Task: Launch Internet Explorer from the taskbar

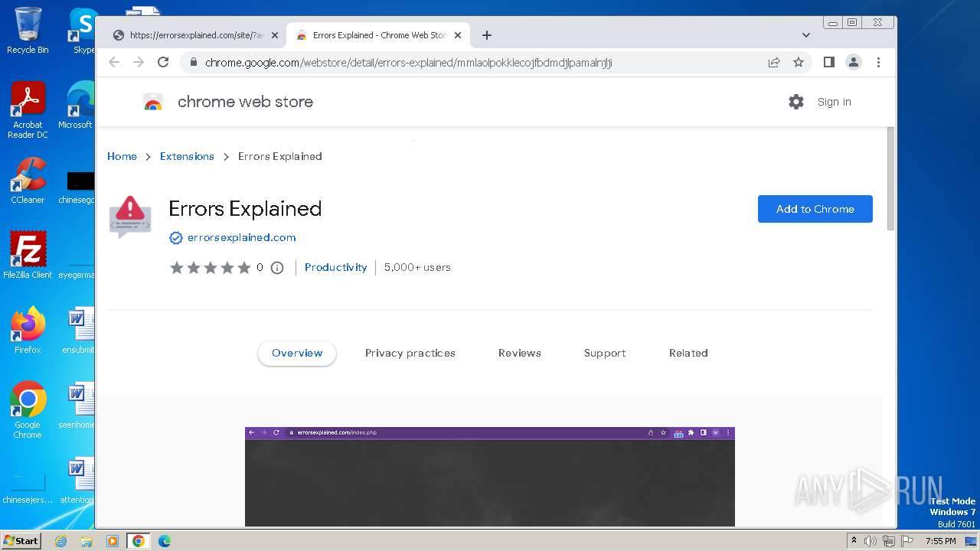Action: click(x=61, y=541)
